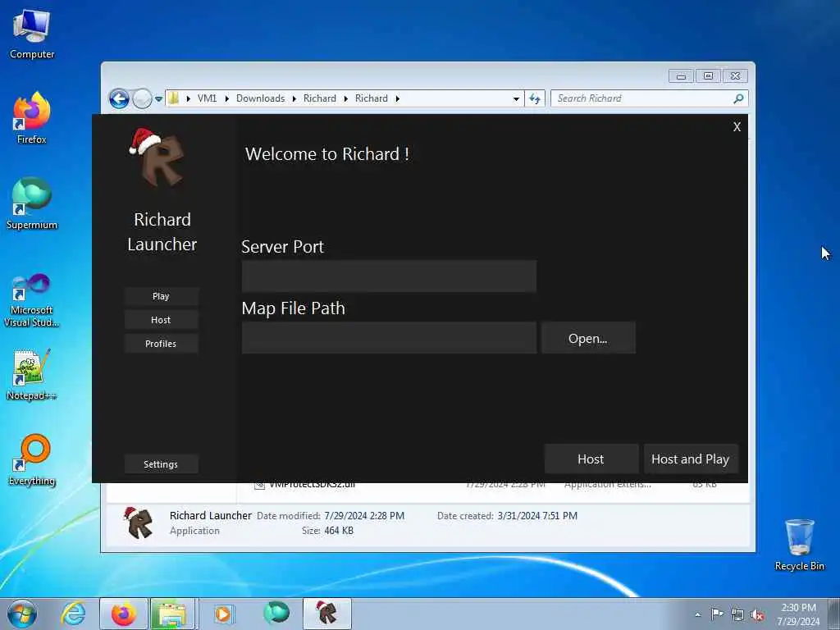Refresh the Explorer folder view
Image resolution: width=840 pixels, height=630 pixels.
tap(535, 98)
